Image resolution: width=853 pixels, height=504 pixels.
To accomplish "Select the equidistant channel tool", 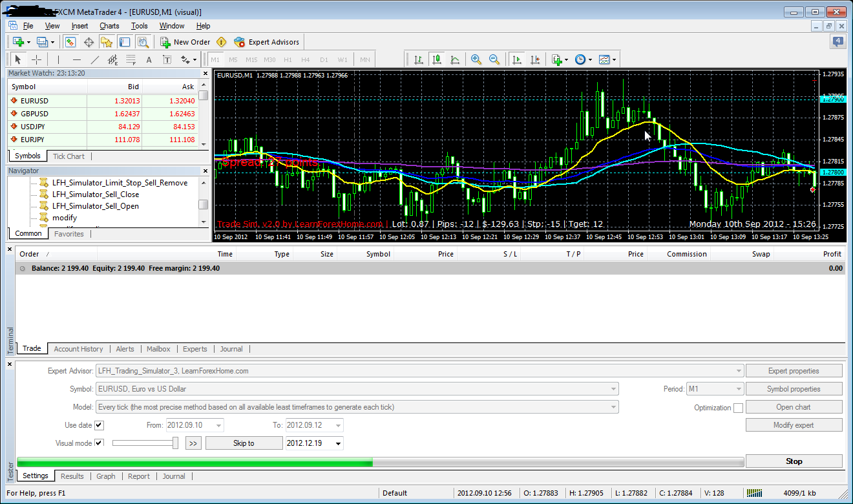I will coord(113,59).
